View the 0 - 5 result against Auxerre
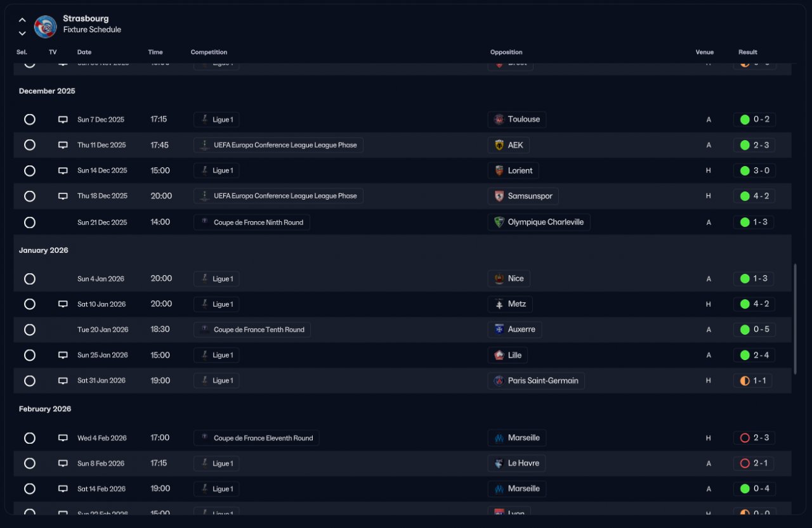 coord(754,330)
